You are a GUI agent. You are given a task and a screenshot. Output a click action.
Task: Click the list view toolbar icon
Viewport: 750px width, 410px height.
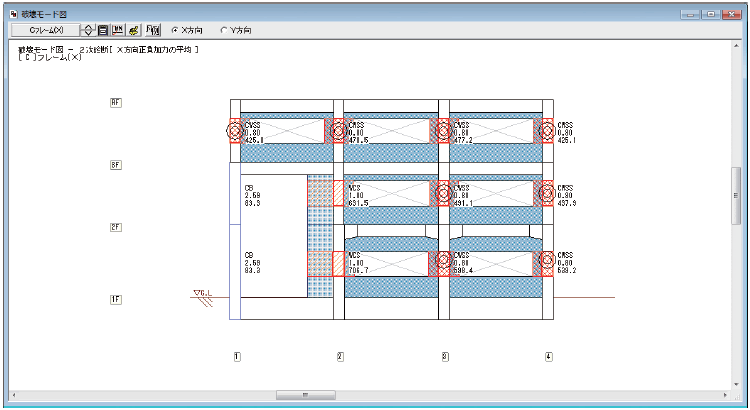103,30
